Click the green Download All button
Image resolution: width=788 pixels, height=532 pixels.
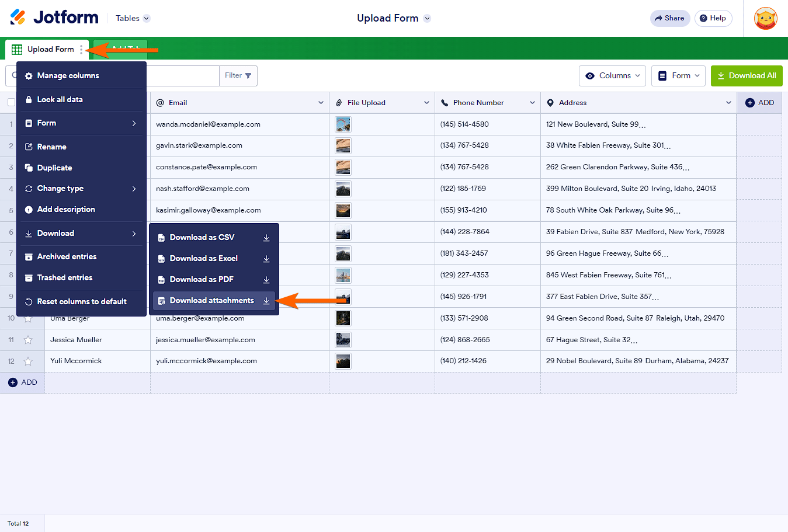[x=746, y=76]
